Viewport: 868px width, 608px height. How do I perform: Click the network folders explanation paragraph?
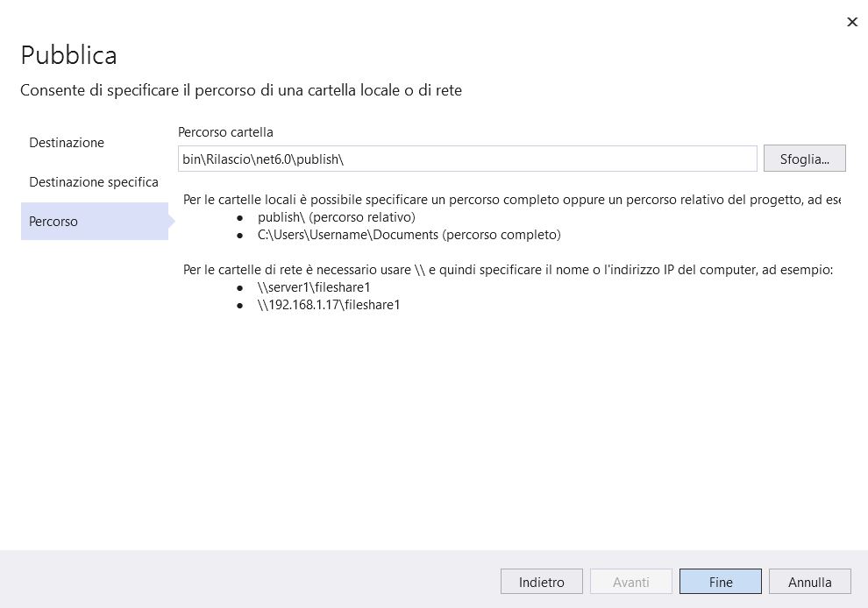[x=509, y=270]
